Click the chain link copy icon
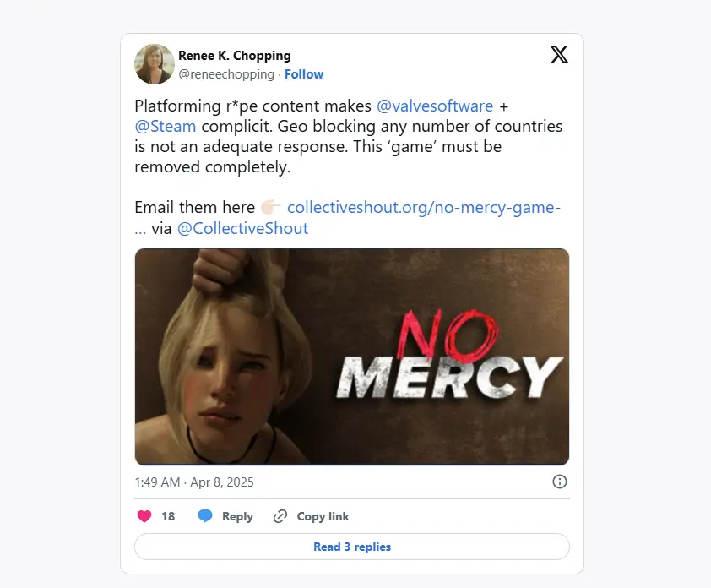Image resolution: width=711 pixels, height=588 pixels. click(280, 516)
